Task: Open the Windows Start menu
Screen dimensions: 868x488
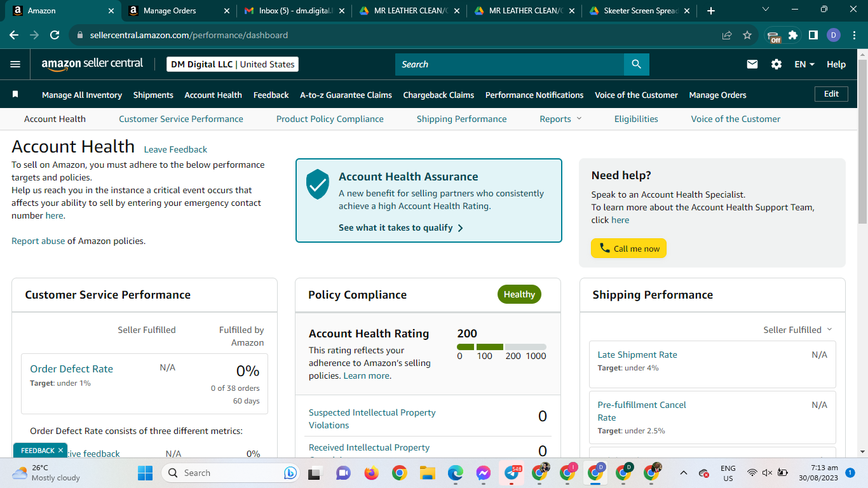Action: click(x=146, y=473)
